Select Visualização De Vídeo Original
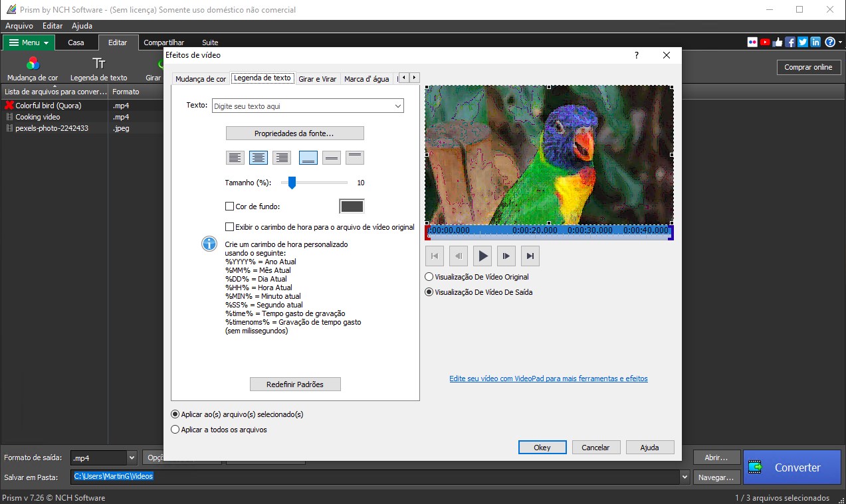Screen dimensions: 846x504 click(x=429, y=277)
